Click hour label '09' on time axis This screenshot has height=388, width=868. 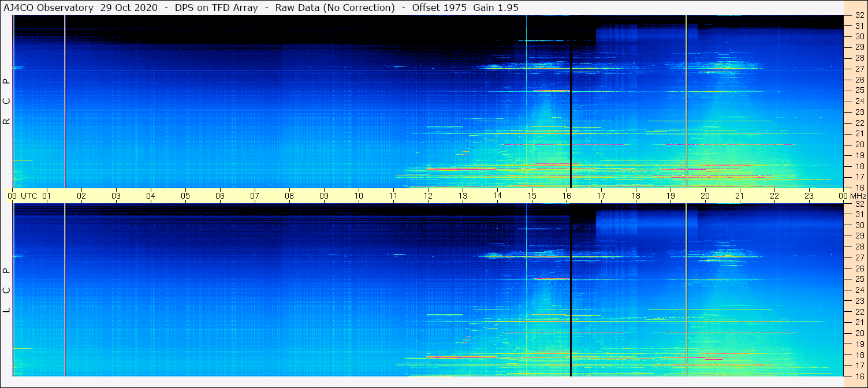pyautogui.click(x=324, y=196)
